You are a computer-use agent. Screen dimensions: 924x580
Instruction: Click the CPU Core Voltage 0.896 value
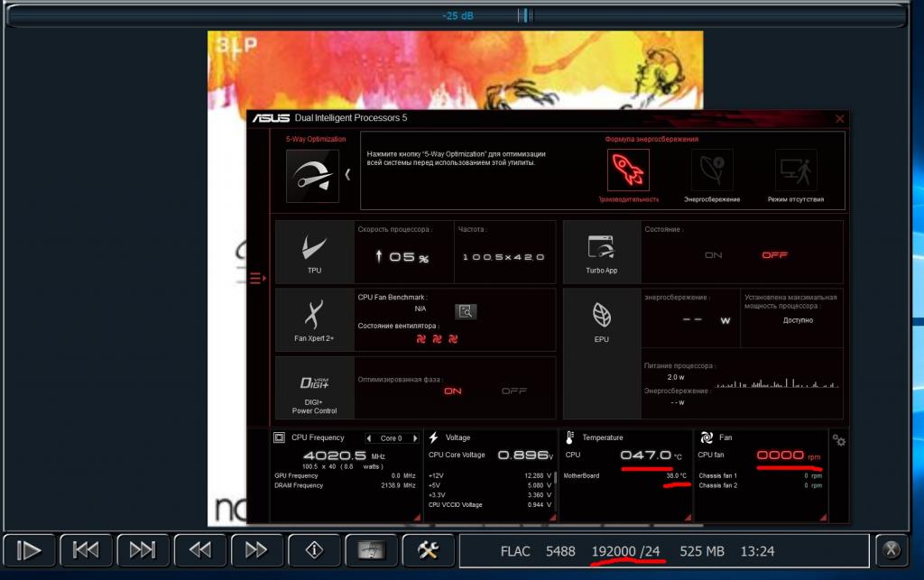(525, 456)
